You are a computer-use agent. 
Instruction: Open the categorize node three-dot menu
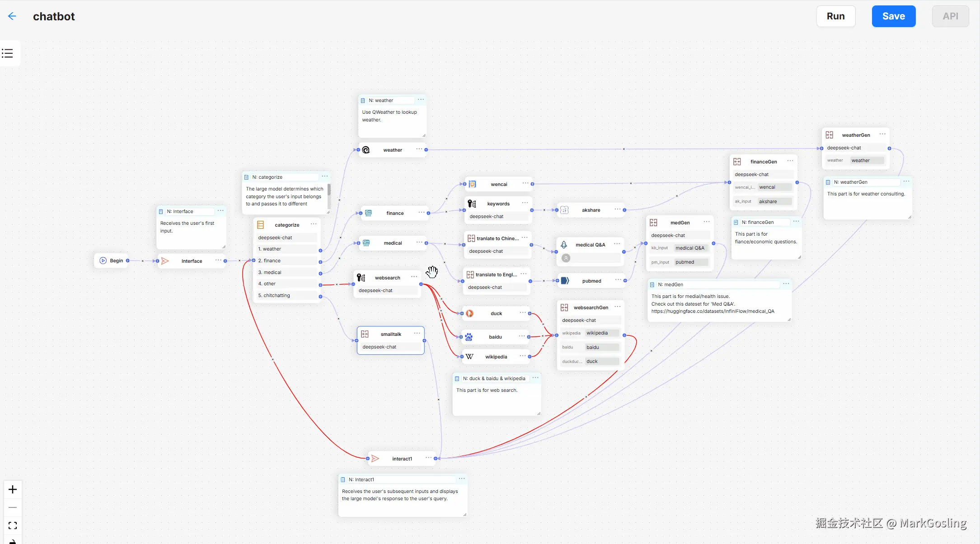[x=314, y=224]
